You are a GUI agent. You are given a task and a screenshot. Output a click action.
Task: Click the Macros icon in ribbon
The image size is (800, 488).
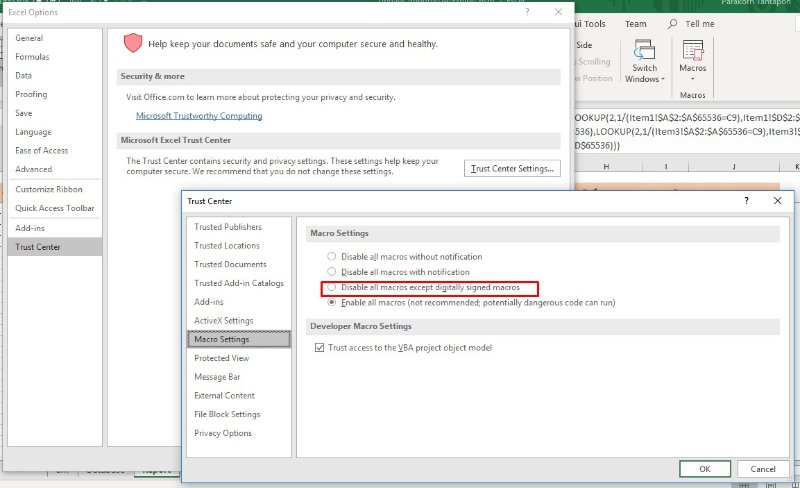[693, 52]
